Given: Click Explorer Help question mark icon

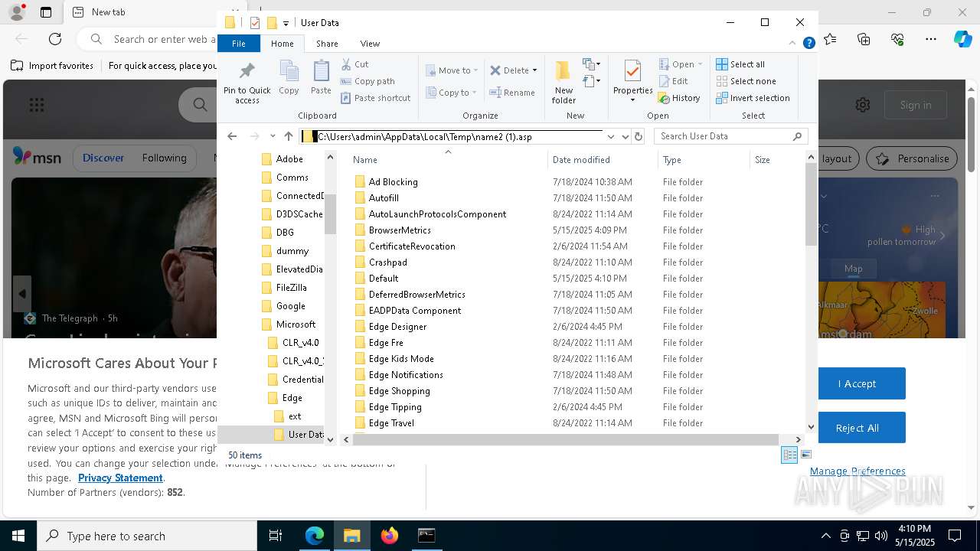Looking at the screenshot, I should (808, 44).
